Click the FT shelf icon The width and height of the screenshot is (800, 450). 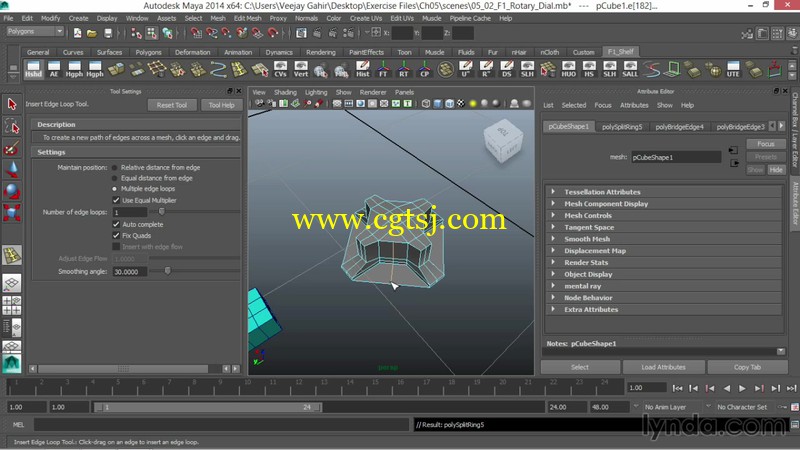click(383, 69)
